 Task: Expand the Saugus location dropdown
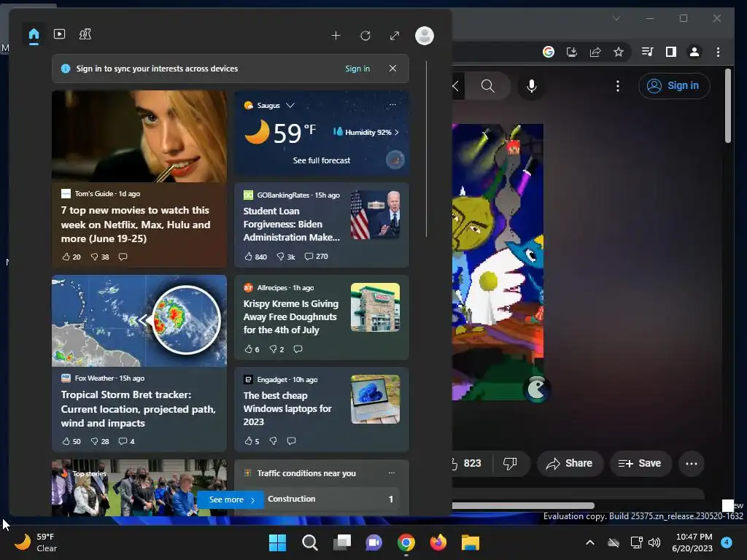coord(290,105)
